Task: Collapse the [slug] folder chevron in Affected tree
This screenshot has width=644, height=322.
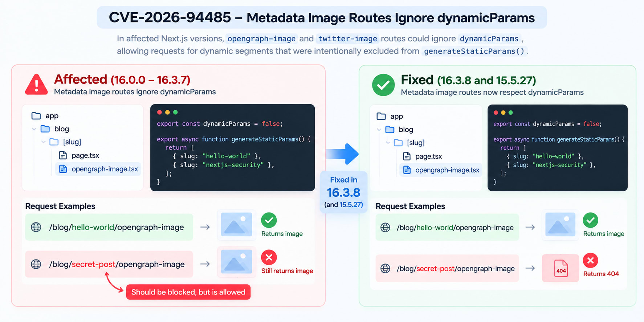Action: tap(43, 142)
